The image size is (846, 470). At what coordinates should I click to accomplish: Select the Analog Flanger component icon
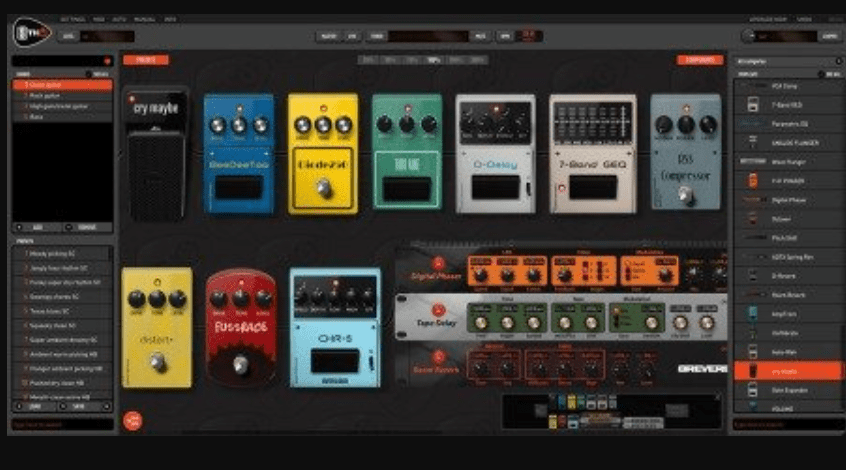tap(753, 142)
